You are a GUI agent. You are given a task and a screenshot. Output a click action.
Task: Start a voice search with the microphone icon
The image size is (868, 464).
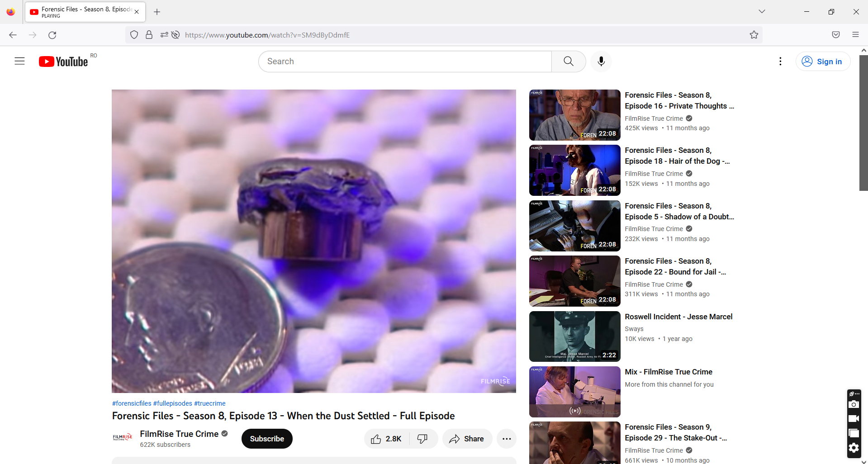pyautogui.click(x=601, y=61)
